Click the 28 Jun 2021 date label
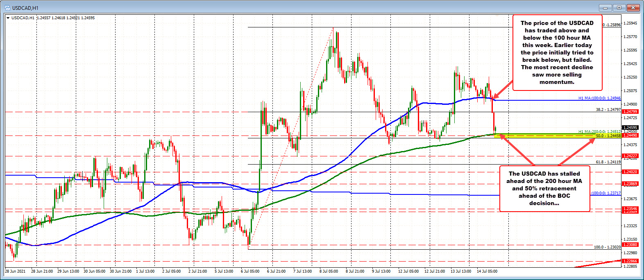644x280 pixels. tap(15, 271)
